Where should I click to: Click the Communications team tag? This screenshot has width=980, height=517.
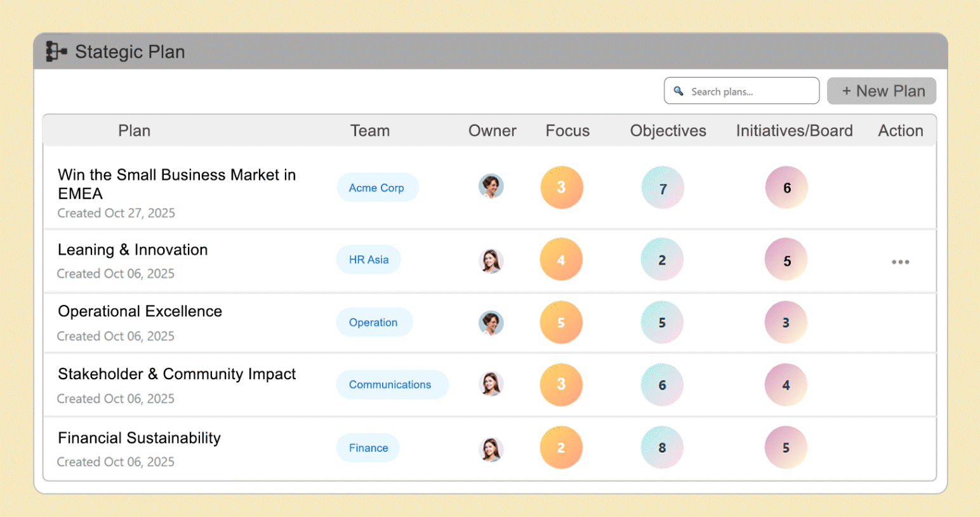point(390,385)
